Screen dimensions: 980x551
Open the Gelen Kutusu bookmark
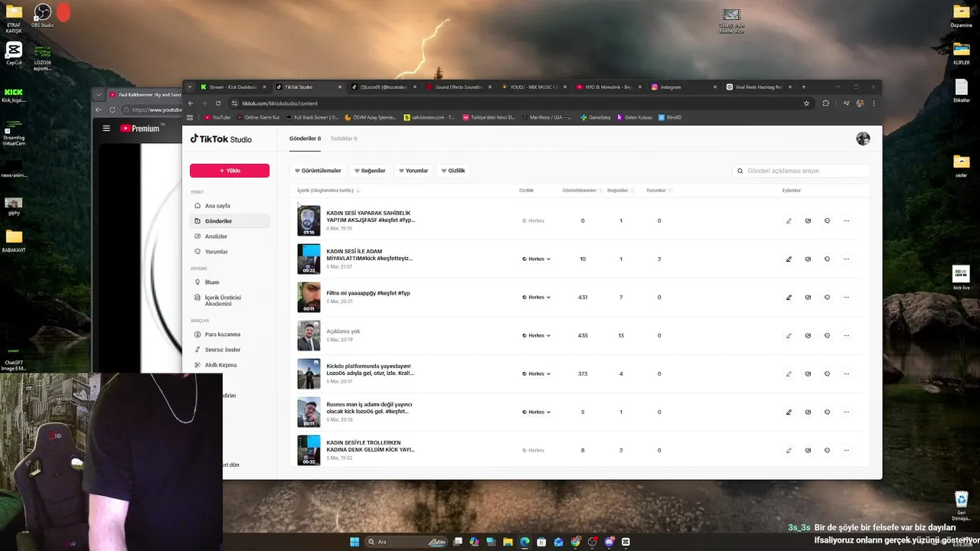[634, 117]
